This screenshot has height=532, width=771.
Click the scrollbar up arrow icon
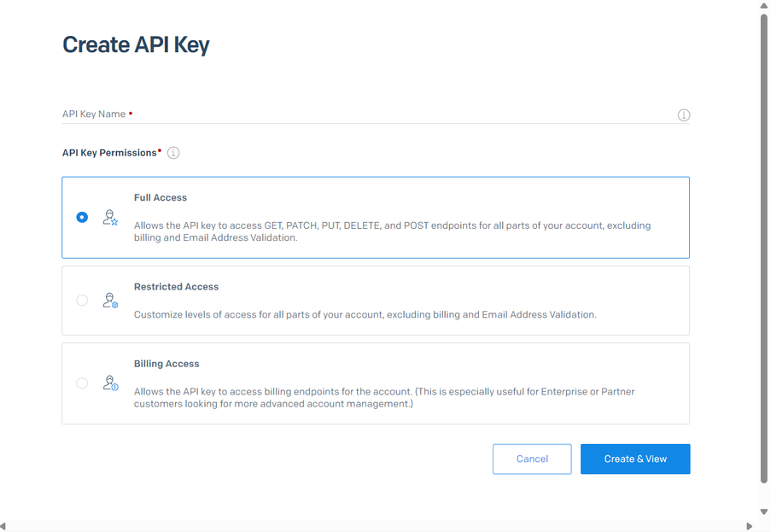[764, 7]
